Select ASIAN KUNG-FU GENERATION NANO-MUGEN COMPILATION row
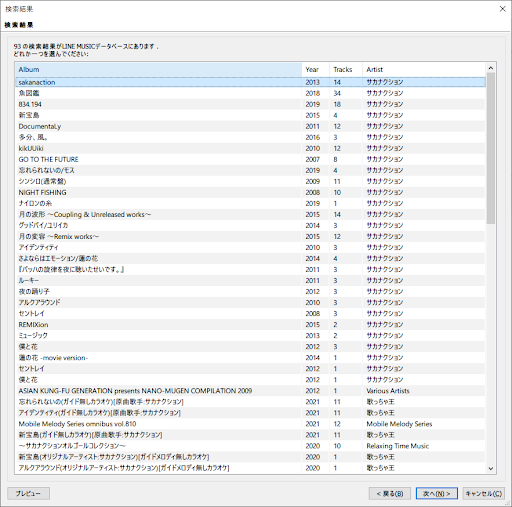 point(250,391)
